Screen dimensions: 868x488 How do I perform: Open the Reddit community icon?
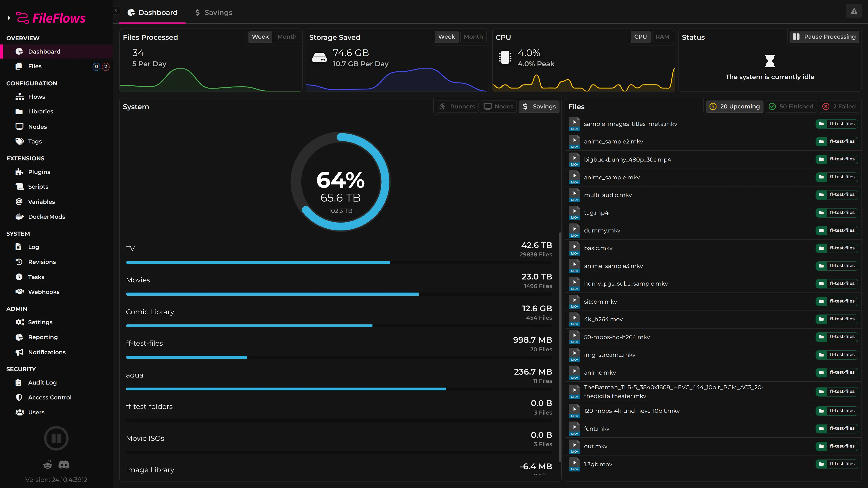[x=47, y=465]
